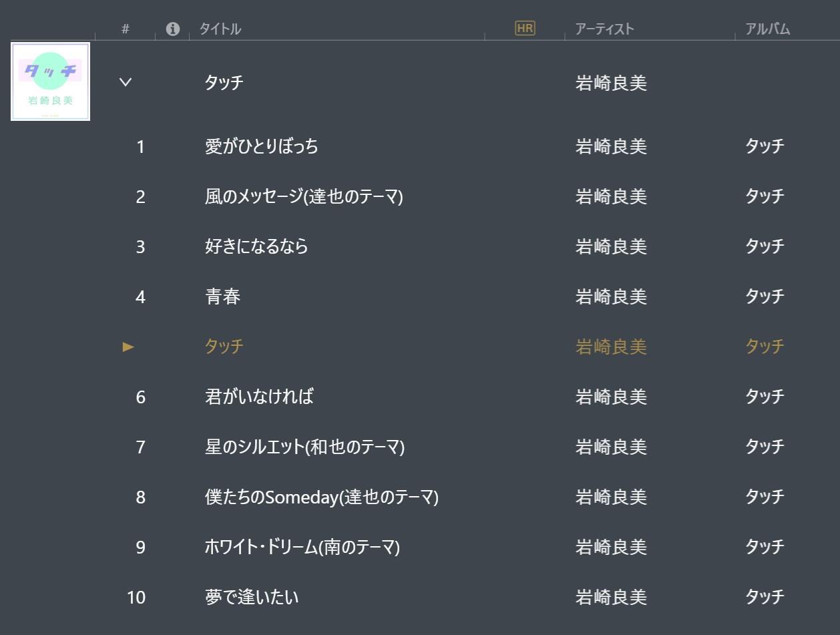Sort by the # track number column
The width and height of the screenshot is (840, 635).
[126, 29]
